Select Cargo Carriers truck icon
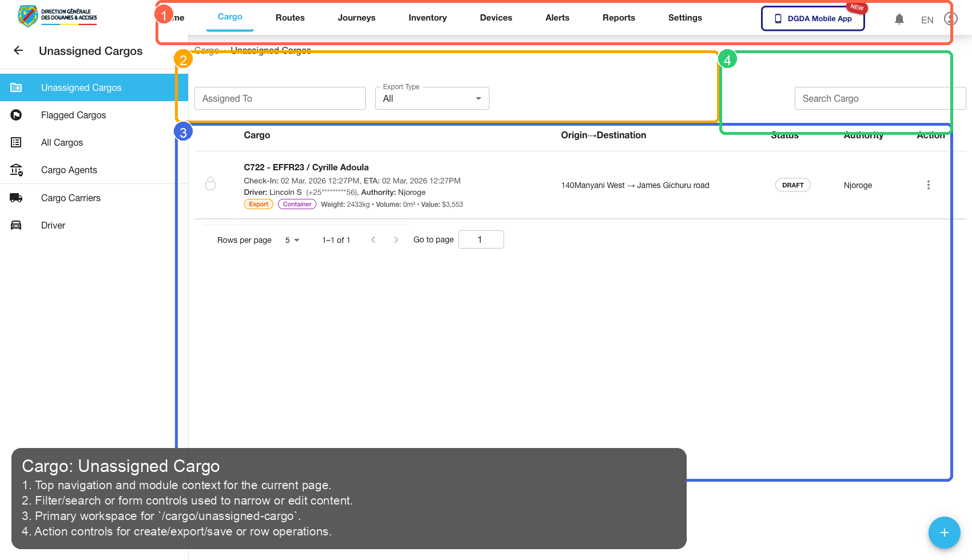Viewport: 972px width, 560px height. [x=16, y=197]
